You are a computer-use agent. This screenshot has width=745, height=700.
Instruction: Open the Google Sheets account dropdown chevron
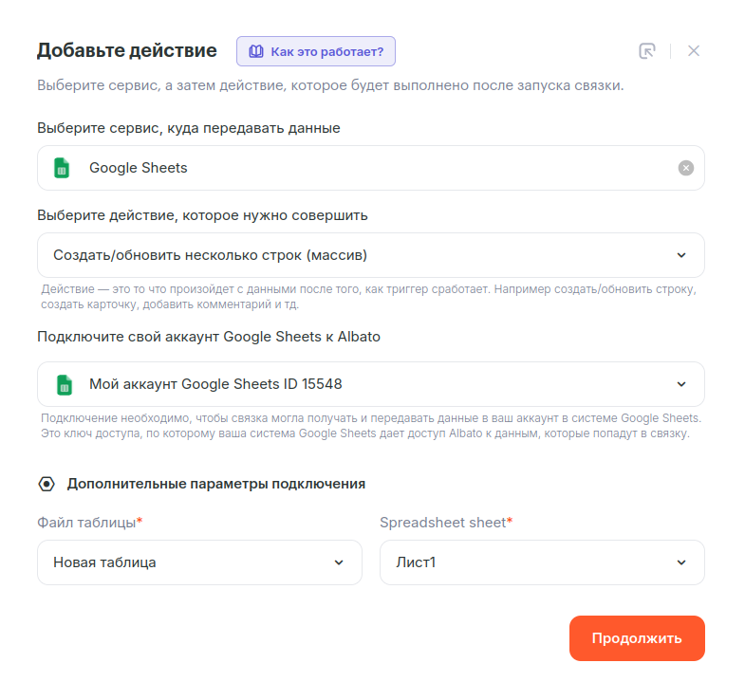pyautogui.click(x=680, y=384)
